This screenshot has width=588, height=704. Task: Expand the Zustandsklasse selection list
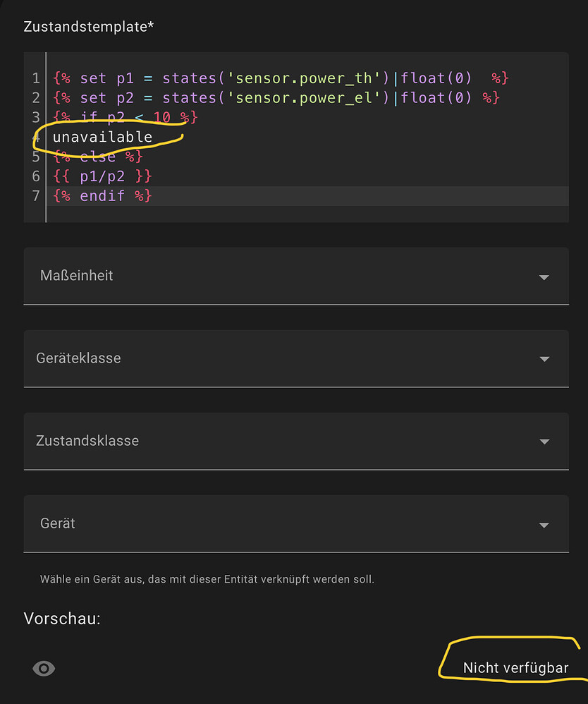tap(544, 441)
